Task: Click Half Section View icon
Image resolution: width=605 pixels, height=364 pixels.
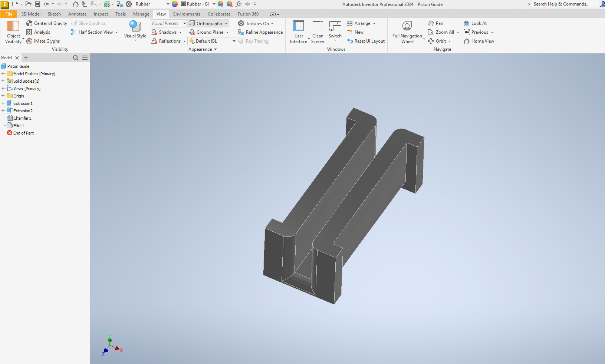Action: coord(74,32)
